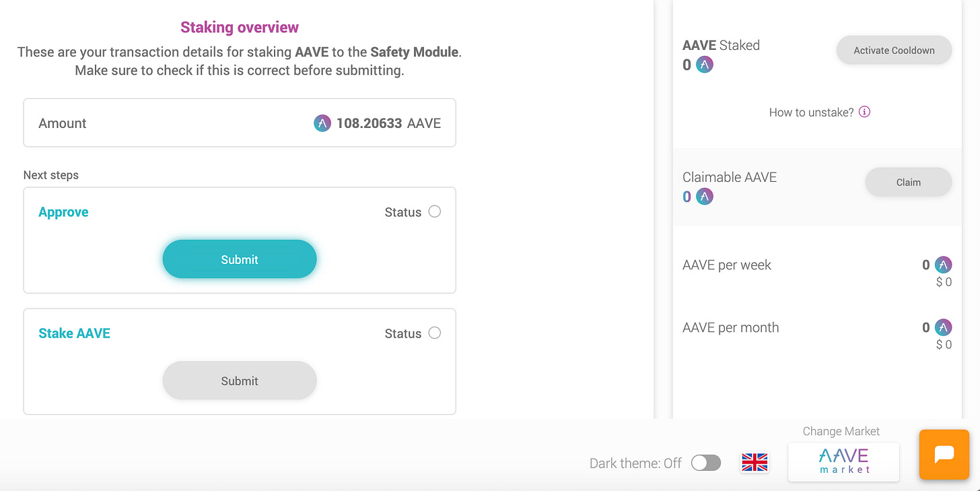The width and height of the screenshot is (980, 491).
Task: Click AAVE icon next to AAVE Staked value
Action: [x=704, y=65]
